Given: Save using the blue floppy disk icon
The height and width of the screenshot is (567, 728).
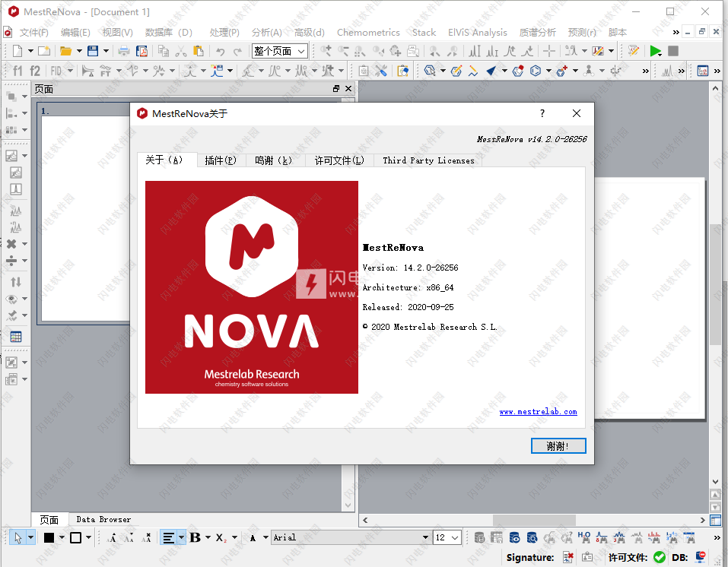Looking at the screenshot, I should coord(93,51).
